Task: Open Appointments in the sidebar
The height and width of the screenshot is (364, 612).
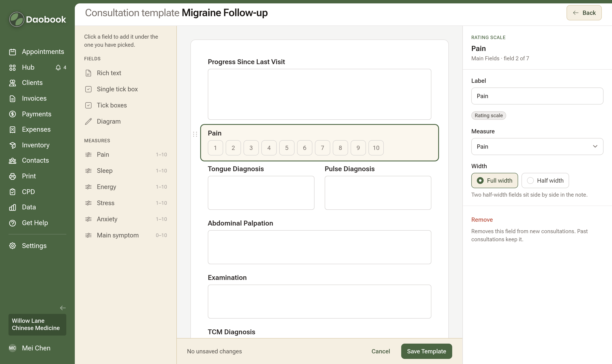Action: click(x=37, y=52)
